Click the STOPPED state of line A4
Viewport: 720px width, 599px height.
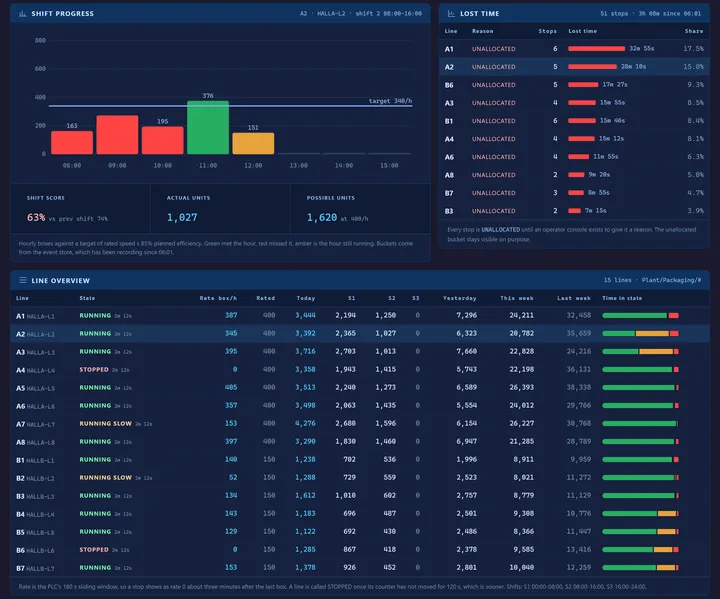point(94,369)
